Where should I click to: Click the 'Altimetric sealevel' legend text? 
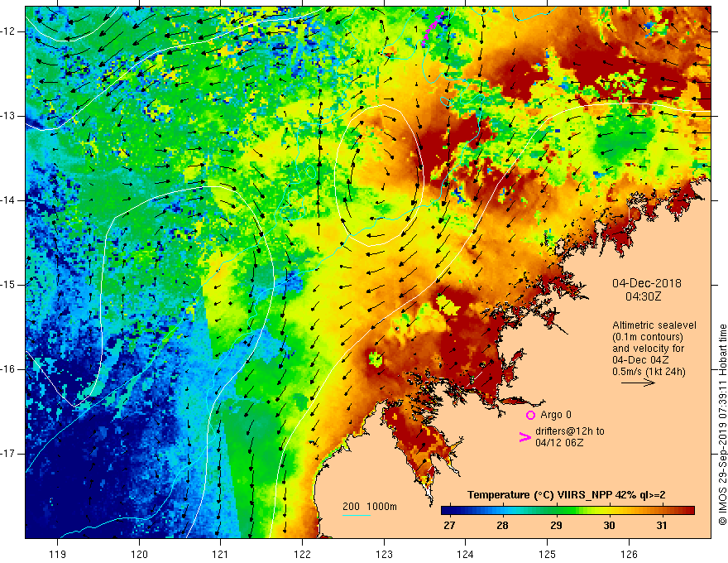pos(654,325)
